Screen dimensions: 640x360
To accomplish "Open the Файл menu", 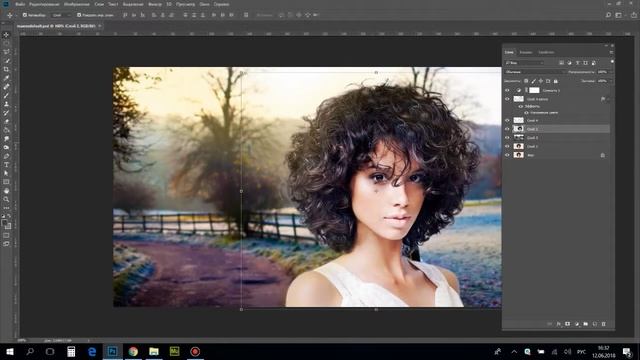I will point(20,4).
